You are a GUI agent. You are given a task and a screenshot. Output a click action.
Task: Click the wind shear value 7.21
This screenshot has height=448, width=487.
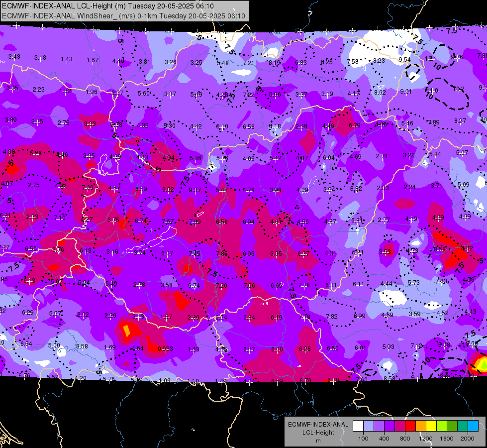pyautogui.click(x=248, y=63)
